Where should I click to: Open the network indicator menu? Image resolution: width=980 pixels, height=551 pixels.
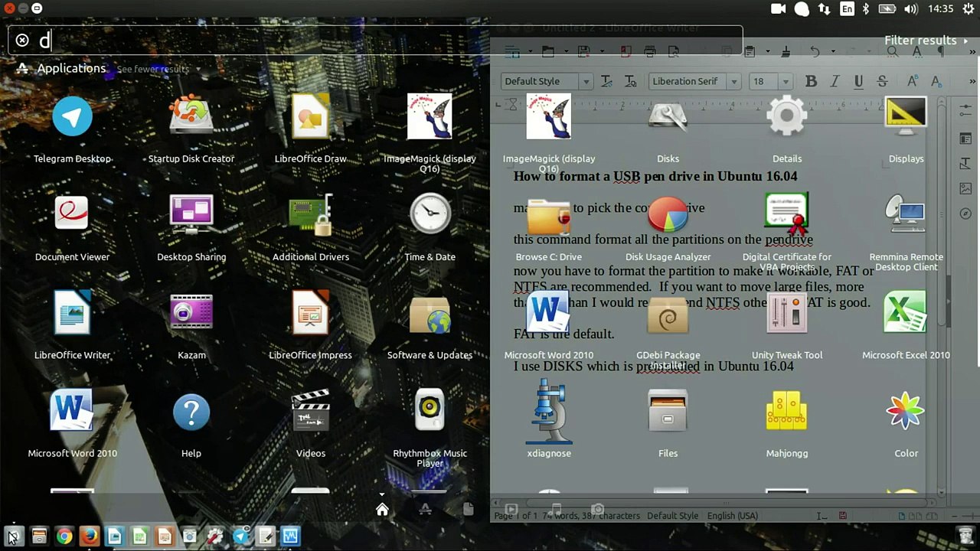pyautogui.click(x=824, y=9)
